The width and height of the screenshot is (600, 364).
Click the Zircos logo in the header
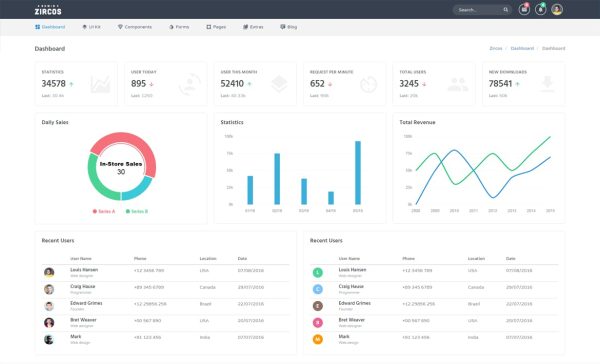point(48,10)
